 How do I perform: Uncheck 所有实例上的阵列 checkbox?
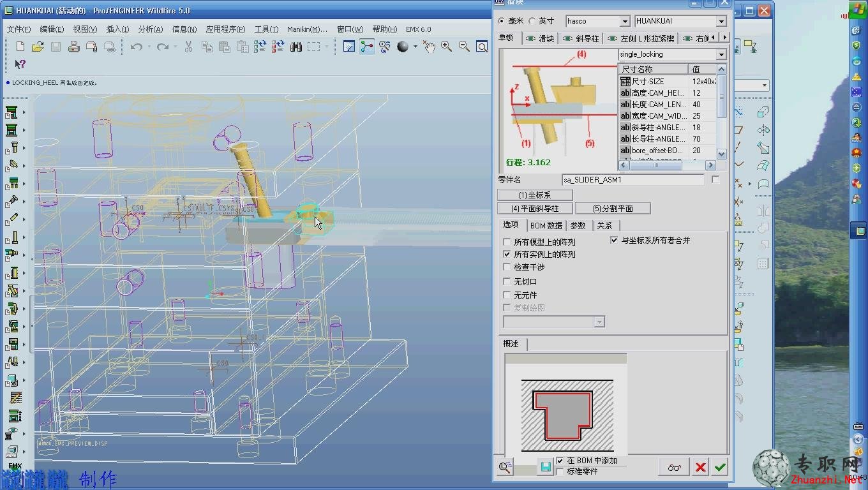(507, 255)
